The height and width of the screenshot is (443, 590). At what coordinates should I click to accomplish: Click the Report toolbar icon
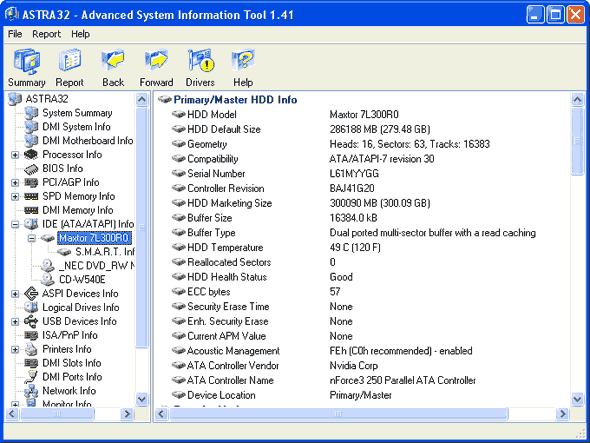pos(70,61)
